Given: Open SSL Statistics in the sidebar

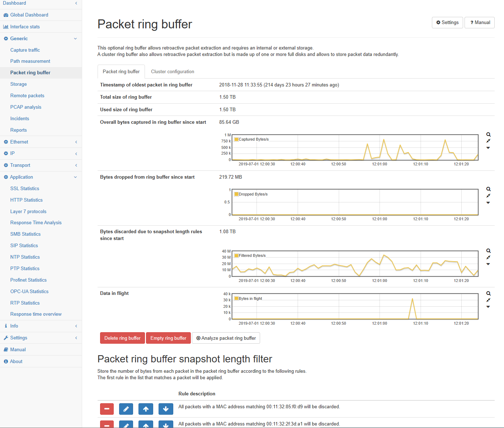Looking at the screenshot, I should 25,188.
